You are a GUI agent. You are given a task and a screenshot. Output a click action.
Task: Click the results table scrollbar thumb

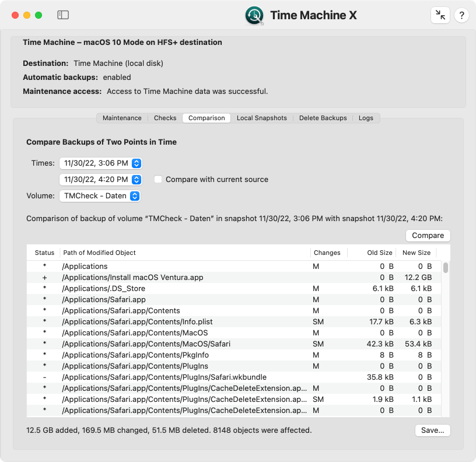[445, 268]
